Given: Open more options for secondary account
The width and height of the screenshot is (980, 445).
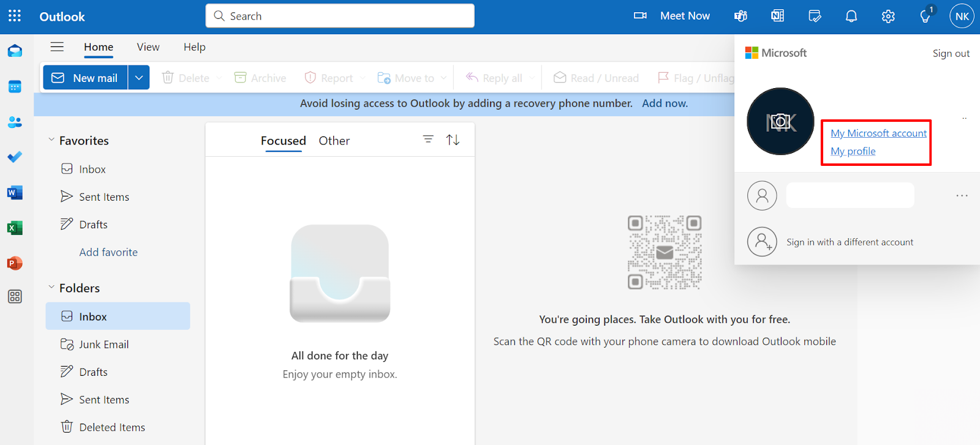Looking at the screenshot, I should pyautogui.click(x=962, y=196).
